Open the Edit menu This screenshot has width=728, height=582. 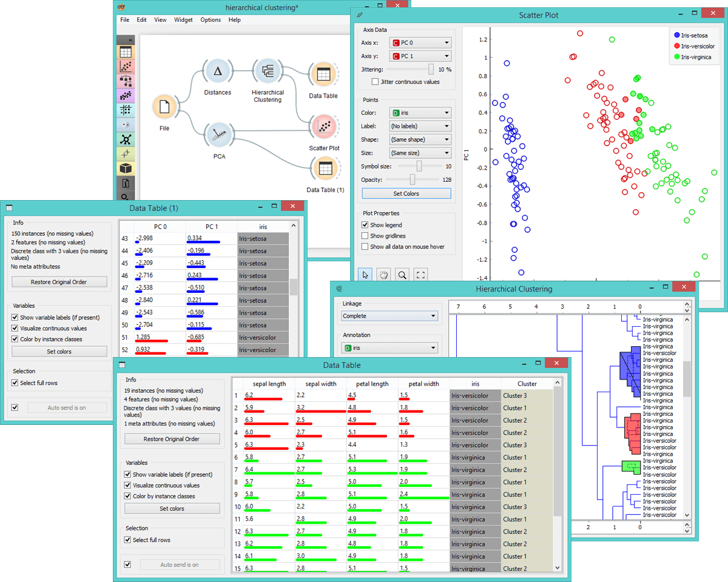pyautogui.click(x=141, y=20)
